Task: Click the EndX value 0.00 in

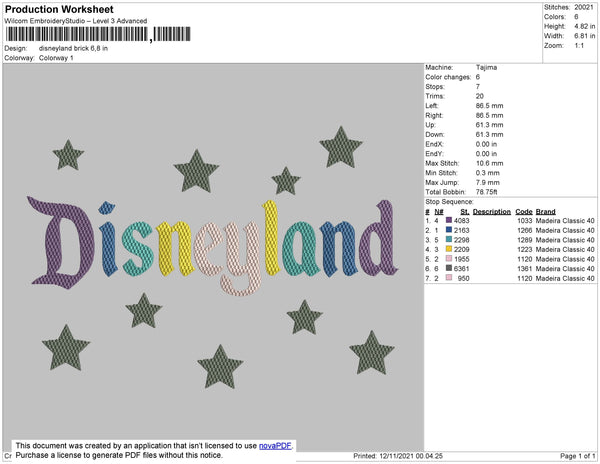Action: pyautogui.click(x=486, y=144)
